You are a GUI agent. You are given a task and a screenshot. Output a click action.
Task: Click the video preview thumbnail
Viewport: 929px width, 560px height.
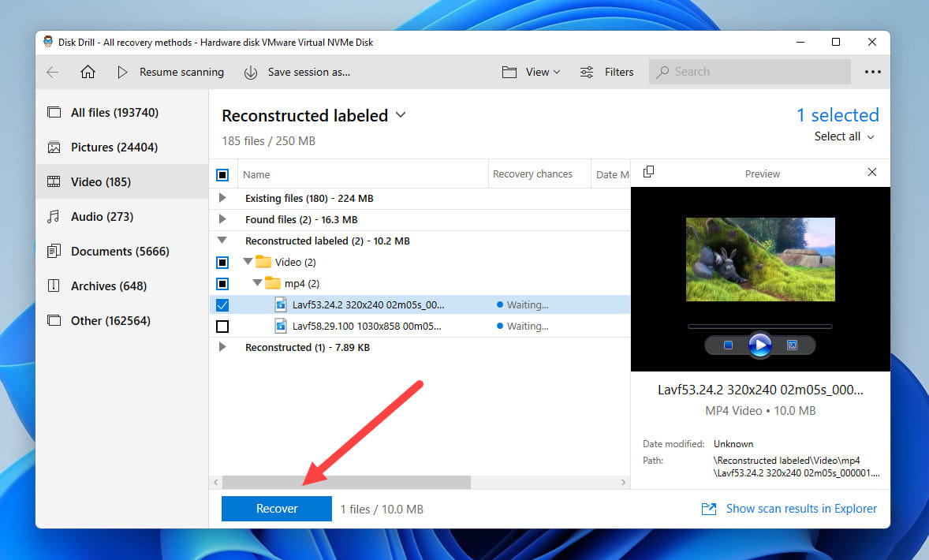click(x=760, y=259)
